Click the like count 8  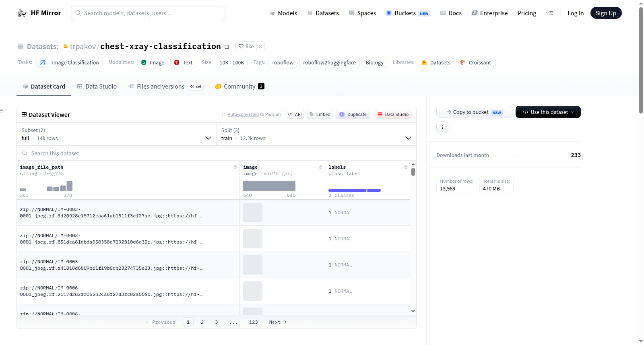(x=260, y=46)
